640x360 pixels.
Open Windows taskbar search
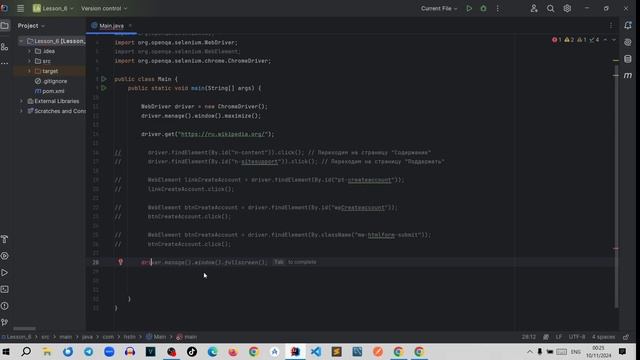(26, 351)
